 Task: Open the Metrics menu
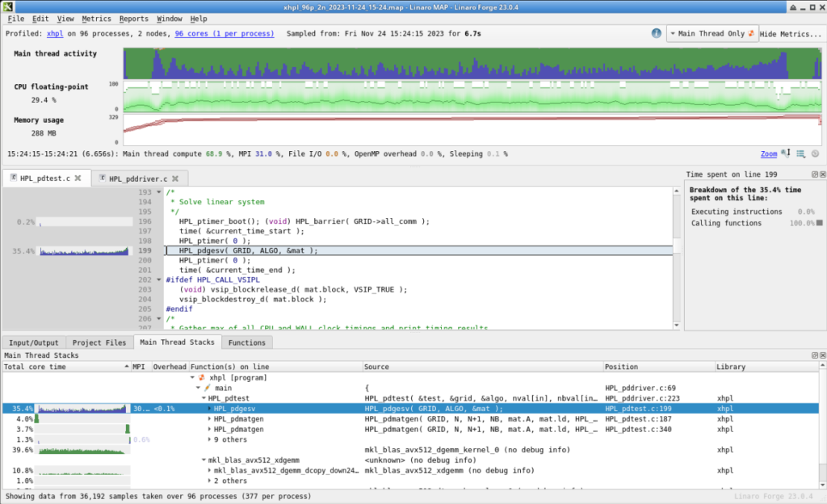tap(97, 19)
